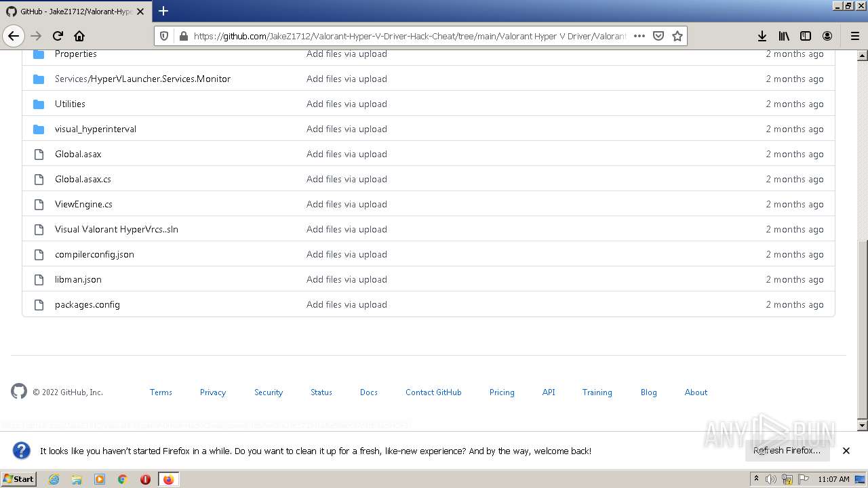Open compilerconfig.json file
The image size is (868, 488).
tap(94, 254)
